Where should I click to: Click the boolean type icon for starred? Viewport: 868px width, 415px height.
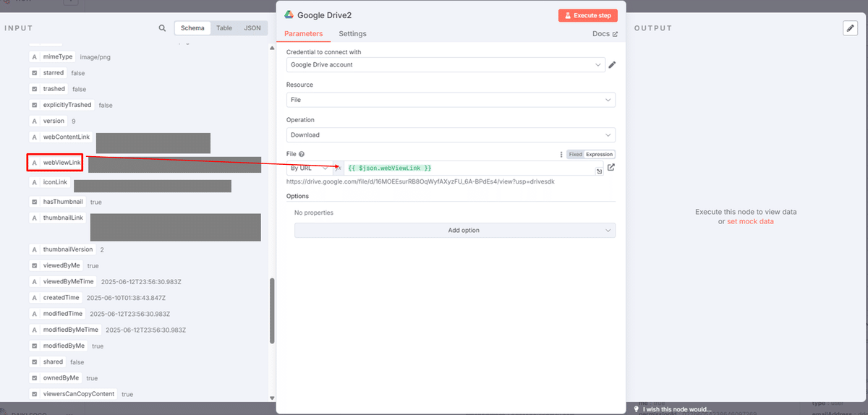[x=34, y=73]
